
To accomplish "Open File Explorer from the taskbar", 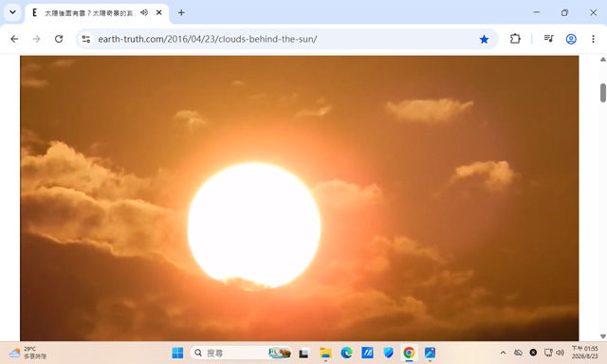I will pos(325,353).
